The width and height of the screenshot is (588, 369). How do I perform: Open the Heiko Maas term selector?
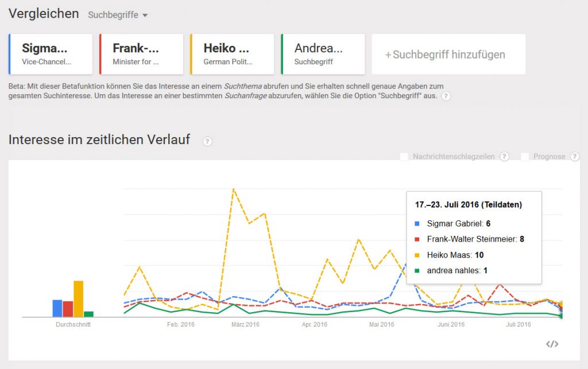[x=233, y=54]
